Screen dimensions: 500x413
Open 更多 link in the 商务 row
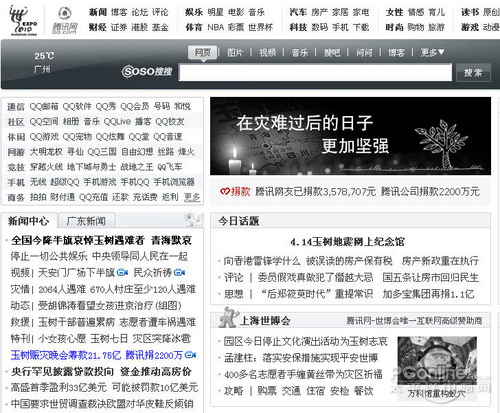(x=192, y=197)
